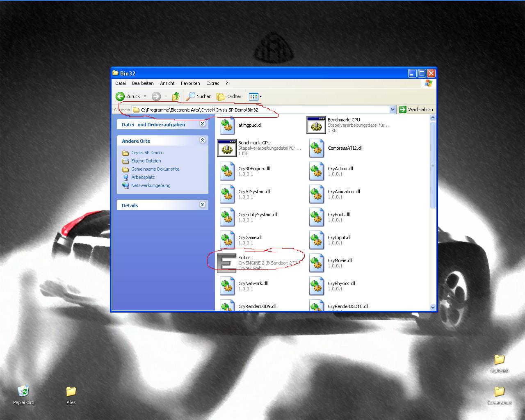Select the CryEntitySystem.dll icon
The height and width of the screenshot is (420, 525).
pos(227,217)
